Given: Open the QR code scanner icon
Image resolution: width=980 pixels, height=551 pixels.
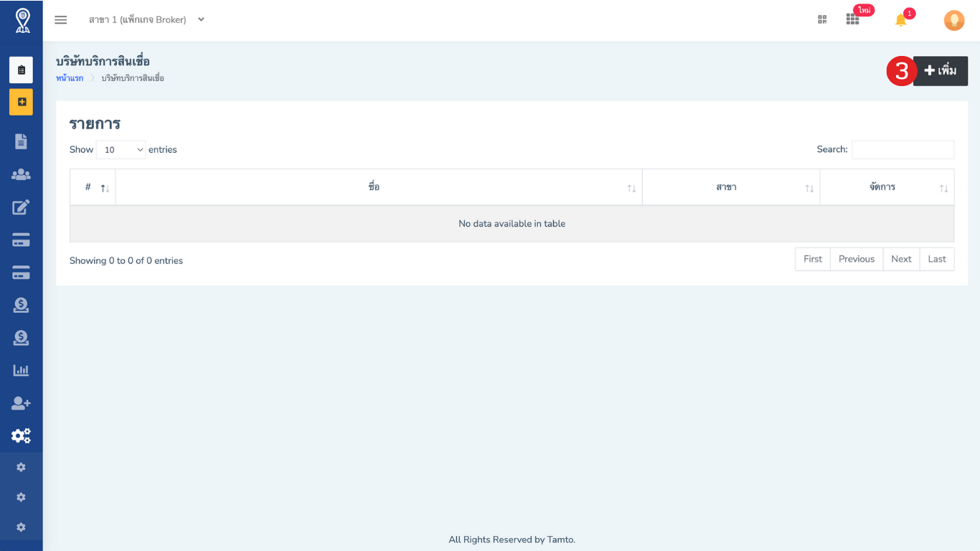Looking at the screenshot, I should point(822,20).
